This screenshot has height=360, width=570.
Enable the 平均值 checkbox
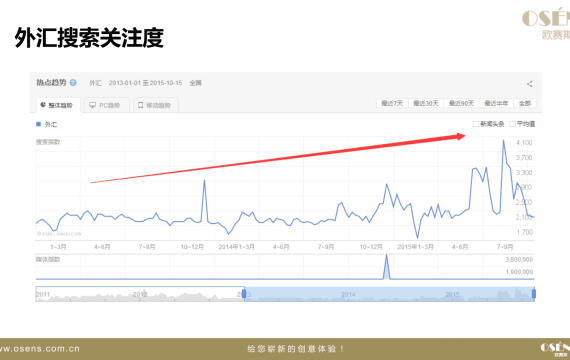pyautogui.click(x=512, y=124)
